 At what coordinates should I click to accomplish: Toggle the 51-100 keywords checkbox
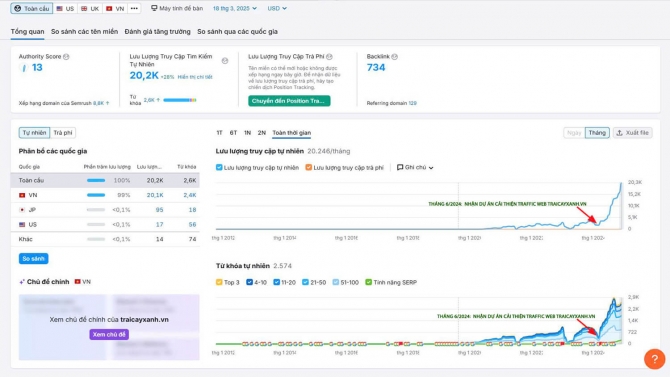[x=335, y=283]
